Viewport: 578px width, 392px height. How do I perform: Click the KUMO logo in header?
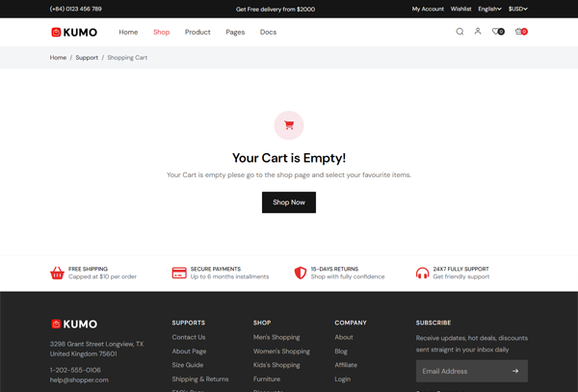(x=74, y=32)
